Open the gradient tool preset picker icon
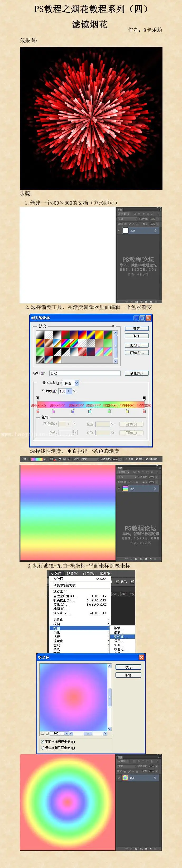Screen dimensions: 182x868 pyautogui.click(x=25, y=459)
